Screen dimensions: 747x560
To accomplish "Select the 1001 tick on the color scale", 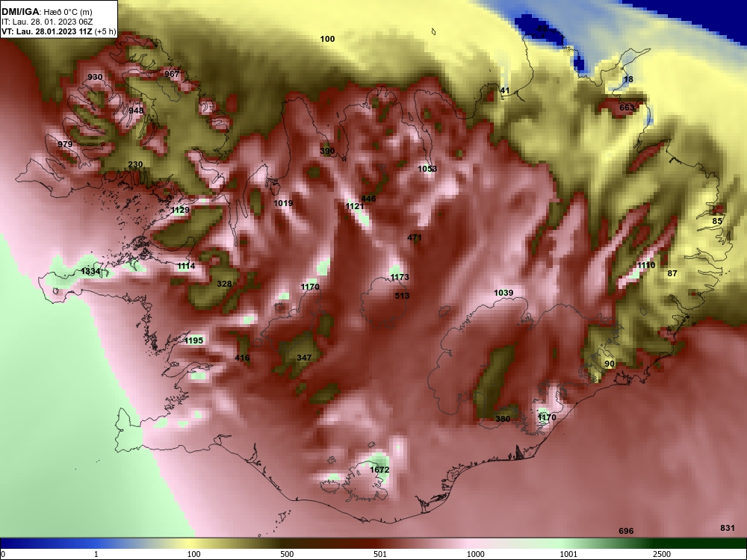I will (568, 554).
